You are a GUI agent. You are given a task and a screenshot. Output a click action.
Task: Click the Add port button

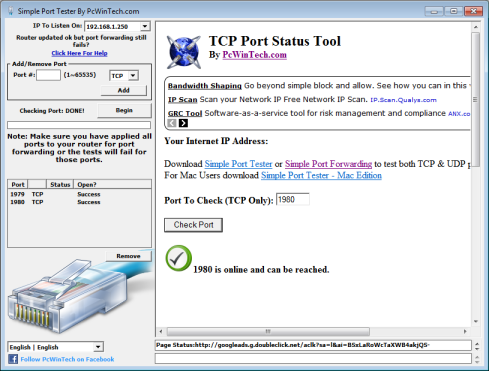coord(124,90)
